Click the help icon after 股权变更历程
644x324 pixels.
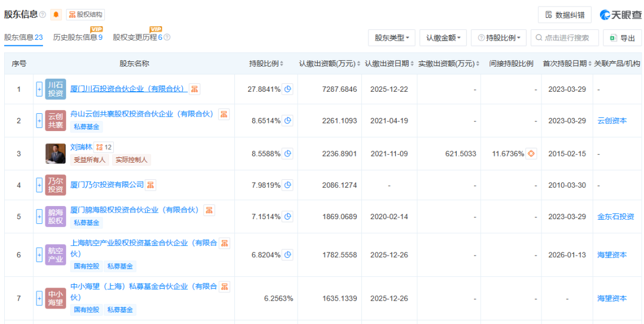(x=167, y=38)
